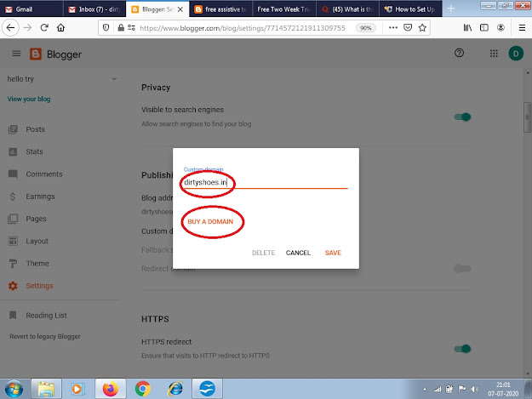532x399 pixels.
Task: Expand the hello try blog dropdown
Action: click(114, 79)
